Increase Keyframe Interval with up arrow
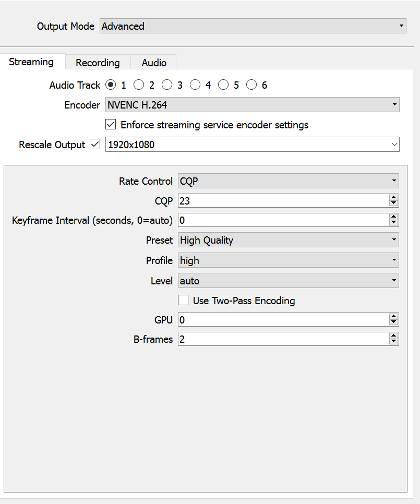 (x=393, y=217)
